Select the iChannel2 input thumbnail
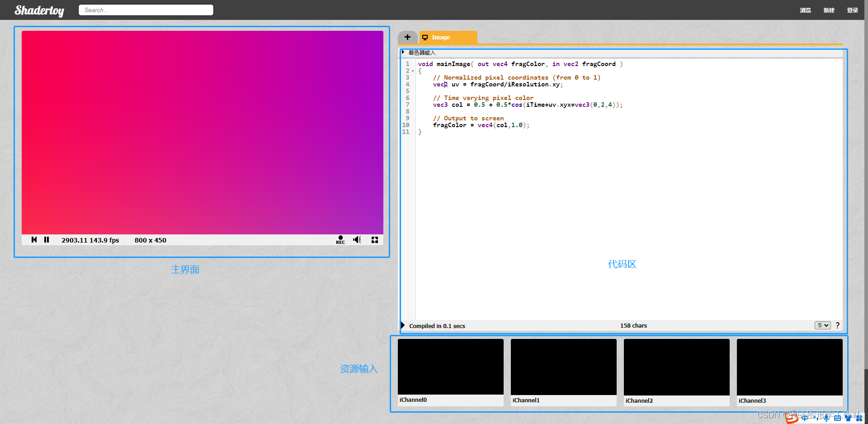 coord(677,367)
